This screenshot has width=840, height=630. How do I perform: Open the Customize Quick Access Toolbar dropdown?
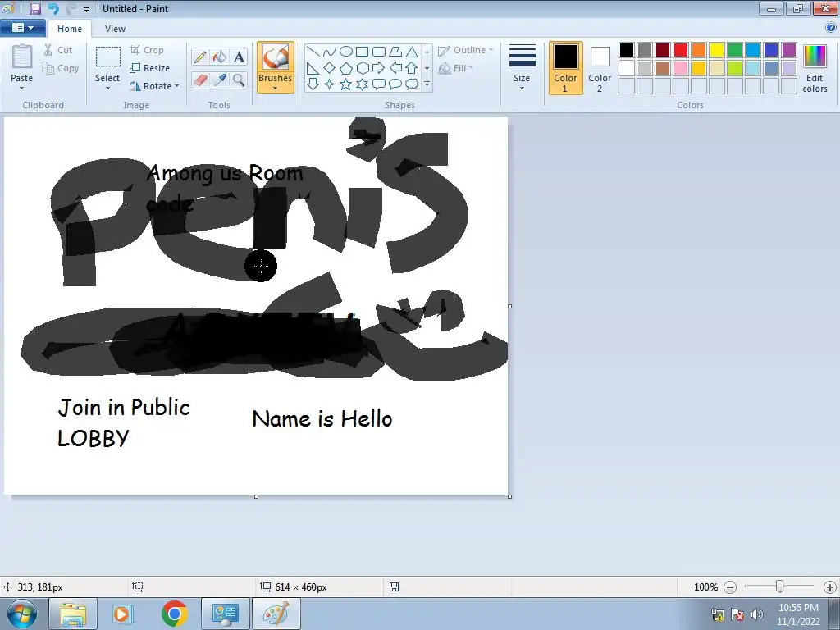(x=86, y=9)
